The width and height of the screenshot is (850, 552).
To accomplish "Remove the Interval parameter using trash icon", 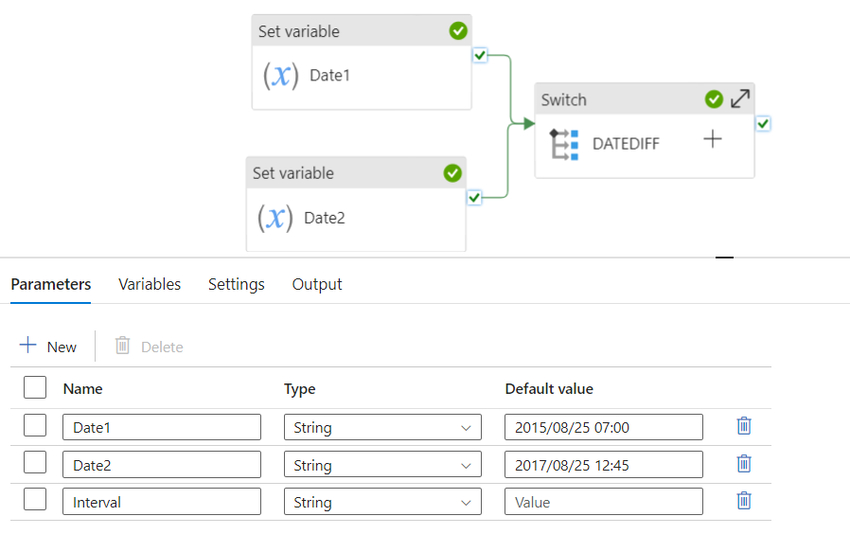I will pos(744,500).
